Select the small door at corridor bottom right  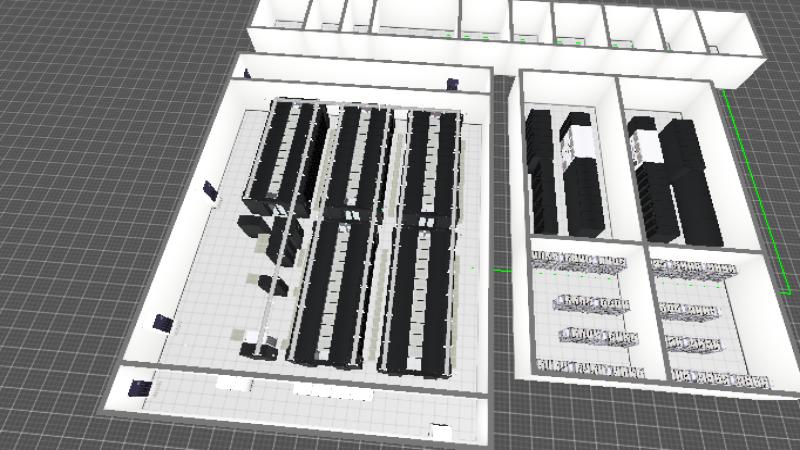coord(438,432)
